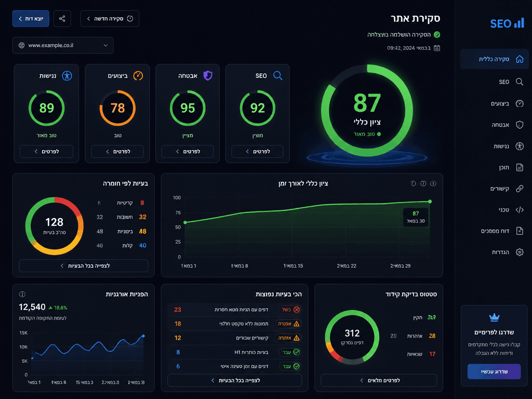
Task: Click sidebar accessibility person icon
Action: point(520,146)
